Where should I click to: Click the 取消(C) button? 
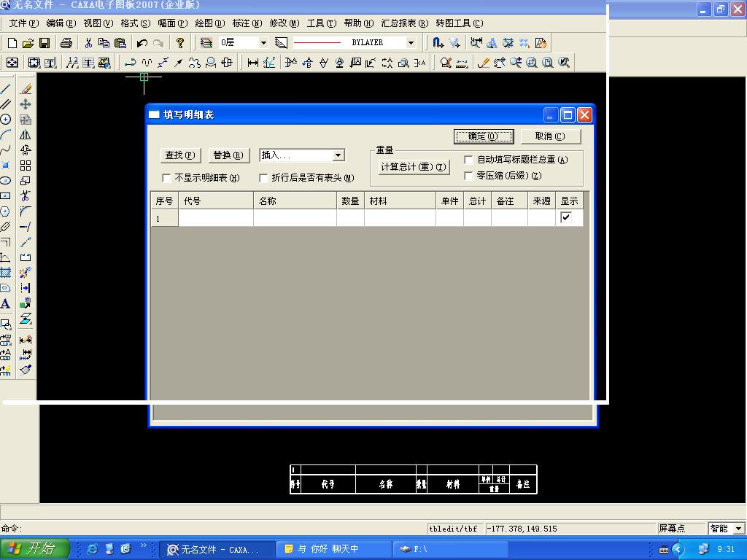550,136
